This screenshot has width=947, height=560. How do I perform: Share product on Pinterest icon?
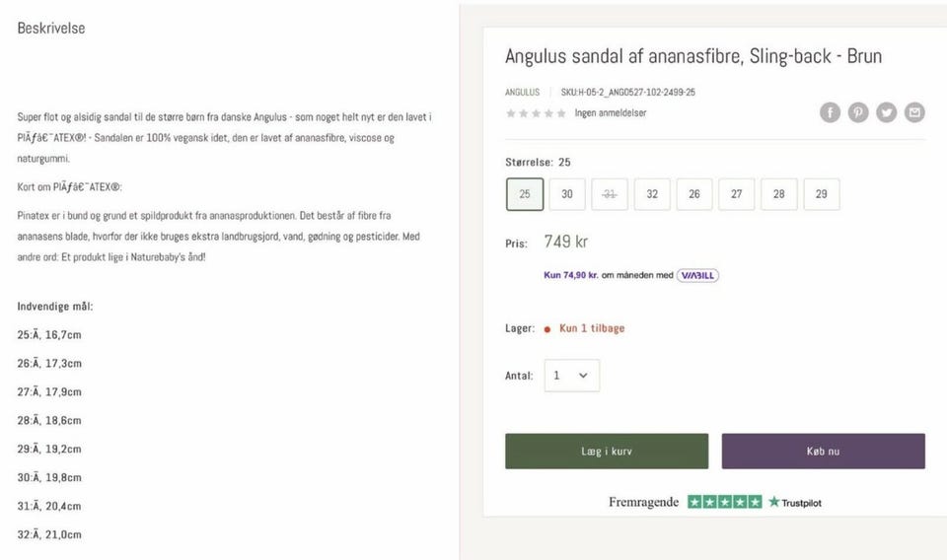coord(858,112)
